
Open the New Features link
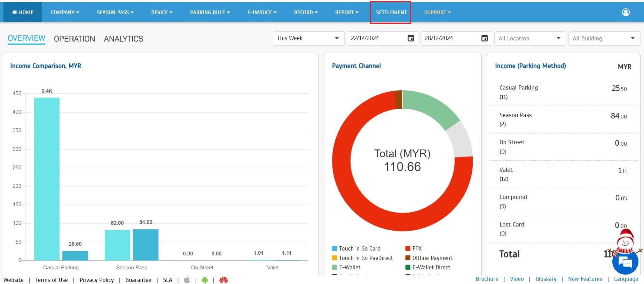585,279
